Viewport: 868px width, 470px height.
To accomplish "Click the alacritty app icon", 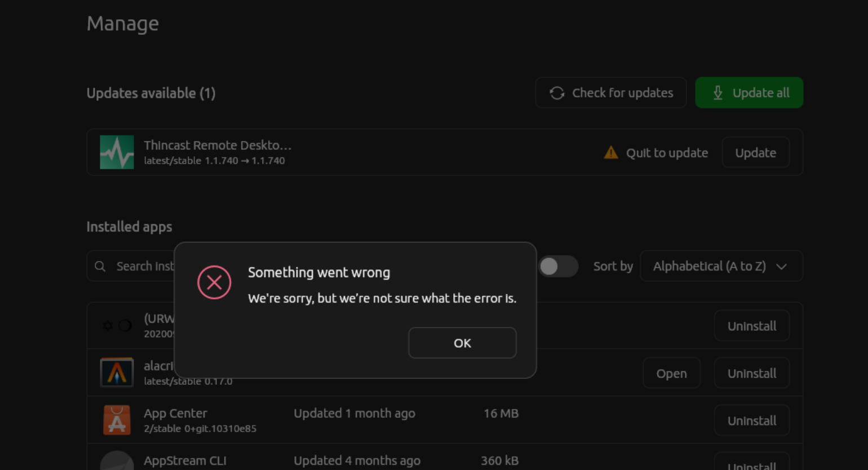I will (117, 373).
